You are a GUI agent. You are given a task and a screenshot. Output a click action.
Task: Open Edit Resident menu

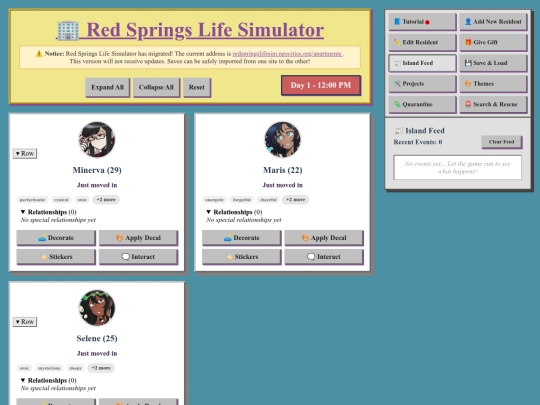(x=422, y=42)
